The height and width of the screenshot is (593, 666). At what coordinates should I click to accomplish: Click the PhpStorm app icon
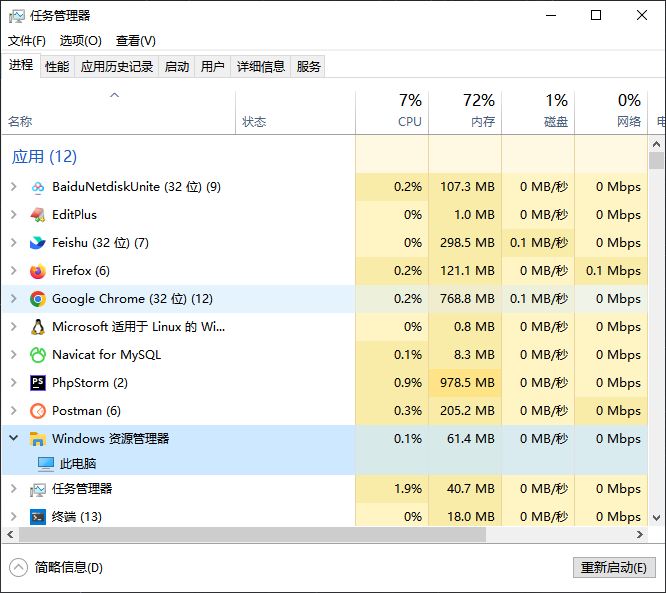38,383
